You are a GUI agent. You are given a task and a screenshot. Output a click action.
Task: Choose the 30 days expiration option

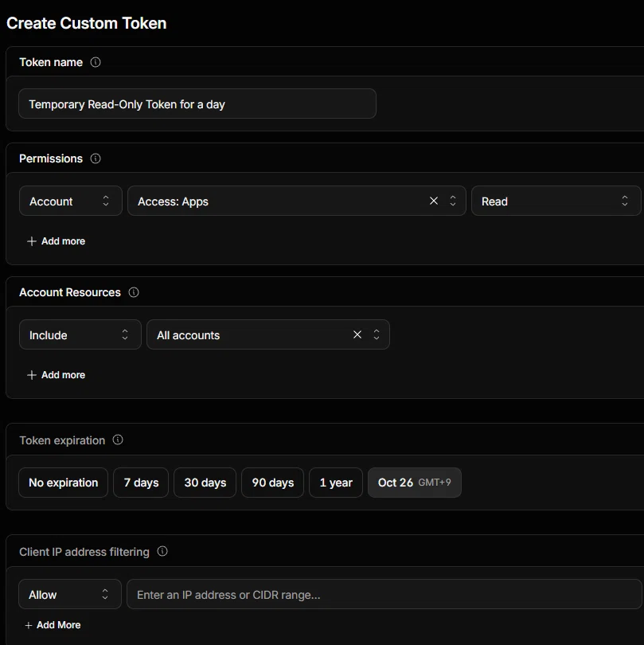click(x=205, y=483)
